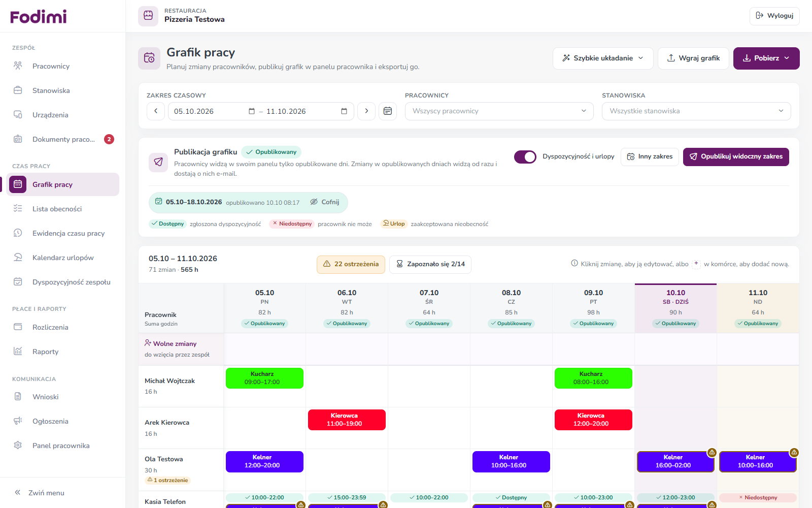Click Cofnij to unpublish range
This screenshot has height=508, width=812.
tap(325, 202)
